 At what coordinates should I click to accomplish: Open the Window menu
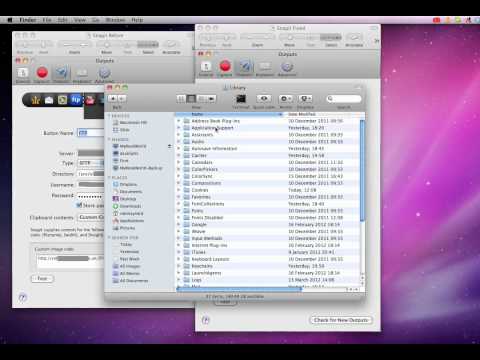pos(115,20)
